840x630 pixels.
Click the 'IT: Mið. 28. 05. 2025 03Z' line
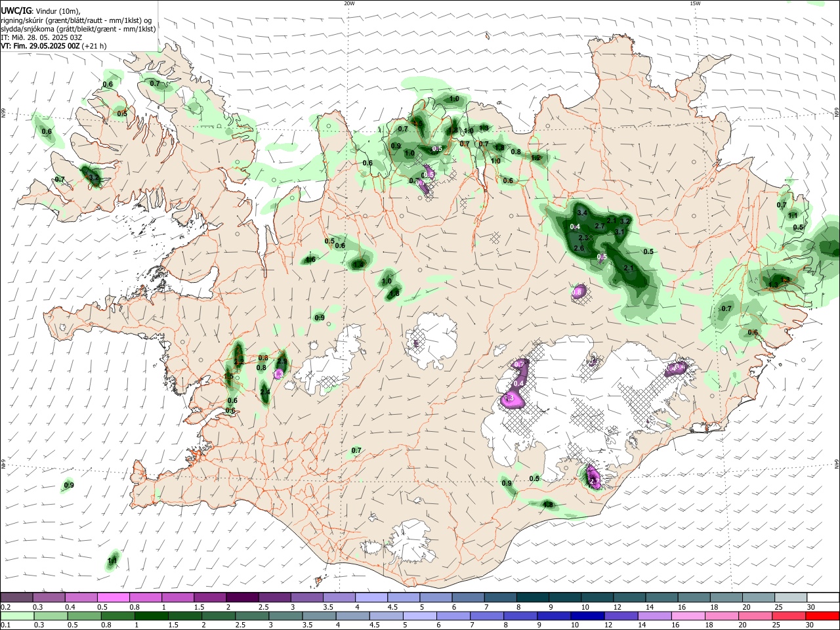41,37
